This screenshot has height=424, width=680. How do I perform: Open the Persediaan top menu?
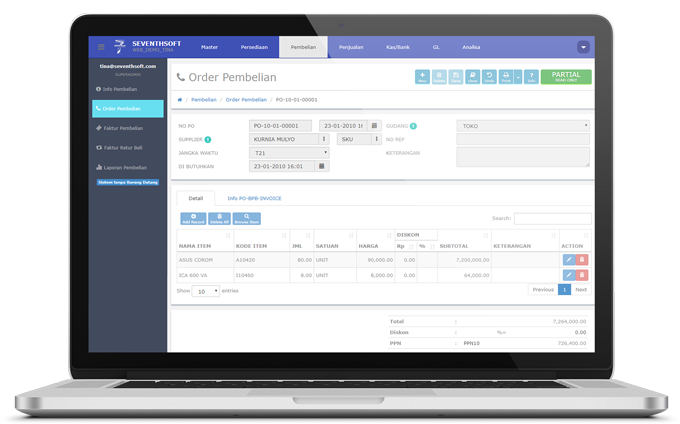[254, 47]
